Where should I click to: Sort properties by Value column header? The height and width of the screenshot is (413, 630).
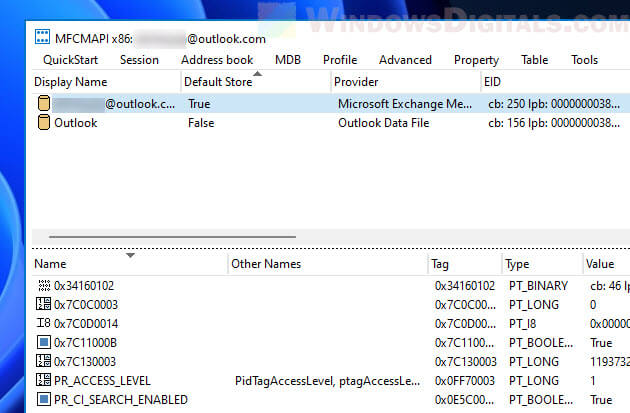pyautogui.click(x=606, y=264)
